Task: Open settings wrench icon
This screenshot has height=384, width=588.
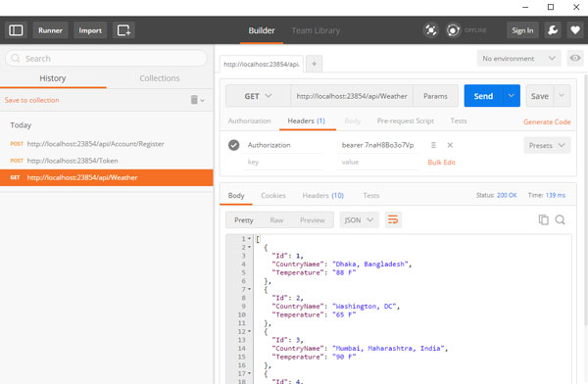Action: pyautogui.click(x=553, y=30)
